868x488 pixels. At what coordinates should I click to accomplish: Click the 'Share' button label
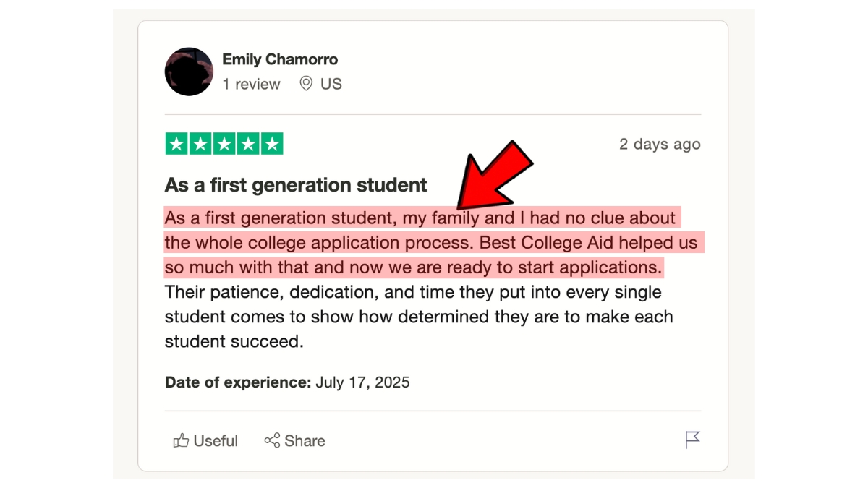coord(305,441)
